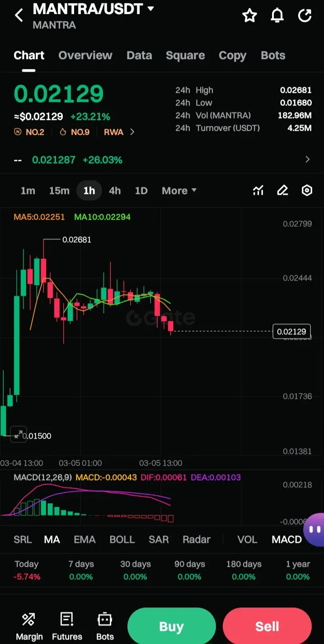Expand the More timeframes dropdown
This screenshot has width=324, height=644.
pos(179,190)
